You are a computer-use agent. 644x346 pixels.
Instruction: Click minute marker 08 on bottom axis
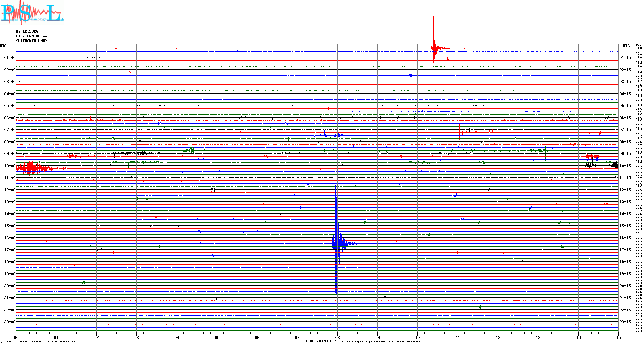[x=337, y=337]
